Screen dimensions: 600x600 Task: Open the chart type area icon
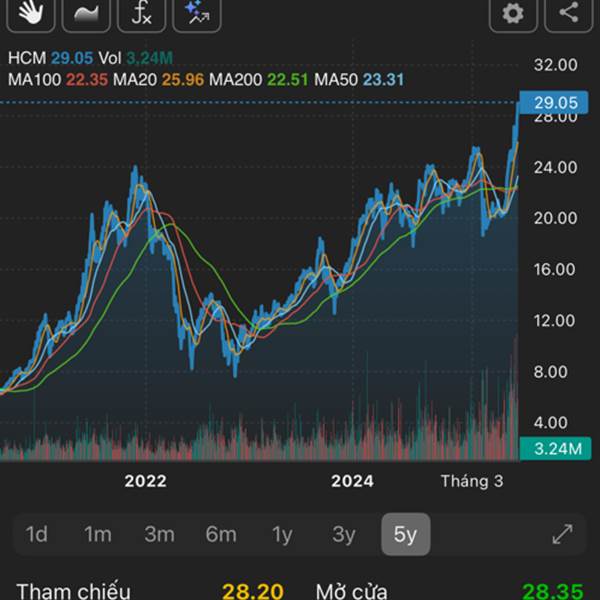coord(86,14)
